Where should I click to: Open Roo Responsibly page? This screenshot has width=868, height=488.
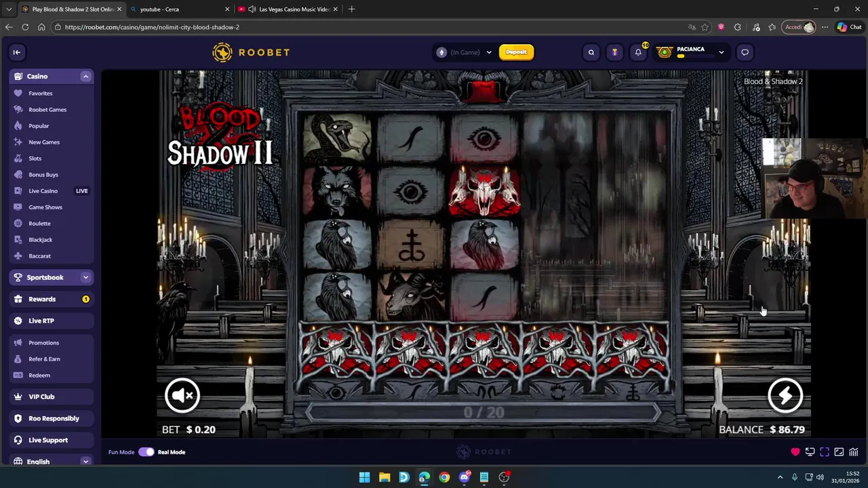52,418
